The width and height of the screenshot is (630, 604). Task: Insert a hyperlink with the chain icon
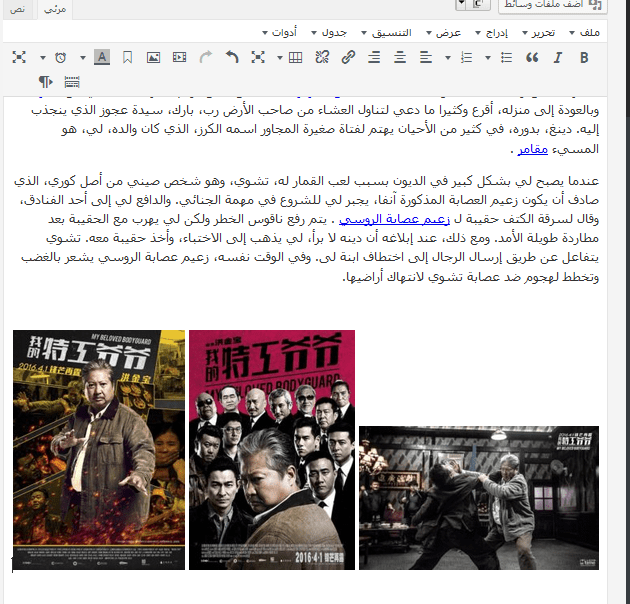(x=348, y=57)
